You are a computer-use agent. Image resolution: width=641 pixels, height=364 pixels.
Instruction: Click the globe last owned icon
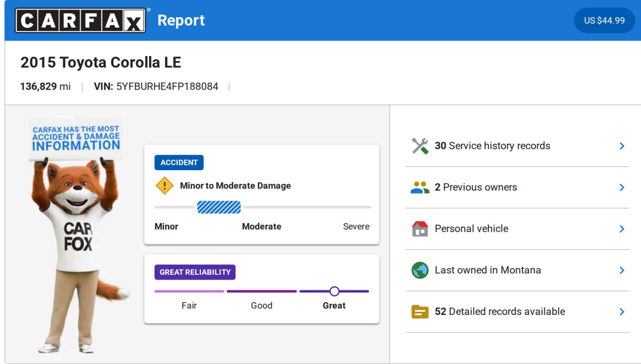pyautogui.click(x=420, y=270)
